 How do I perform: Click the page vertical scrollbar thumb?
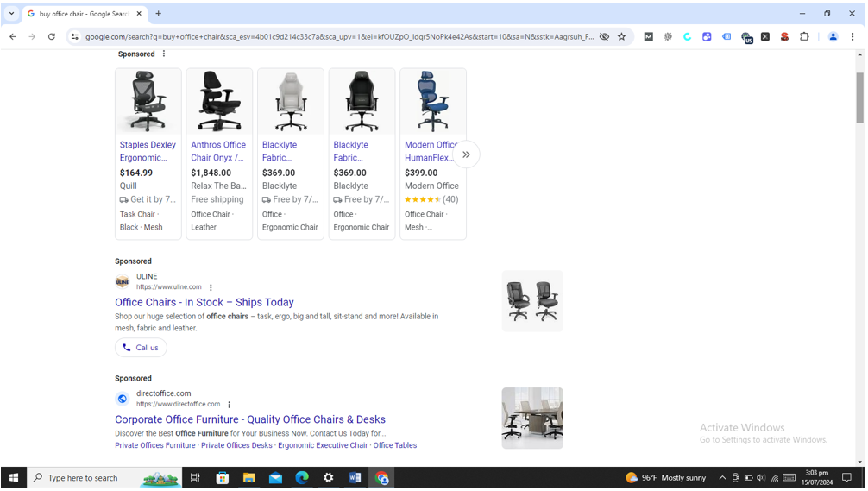(859, 98)
